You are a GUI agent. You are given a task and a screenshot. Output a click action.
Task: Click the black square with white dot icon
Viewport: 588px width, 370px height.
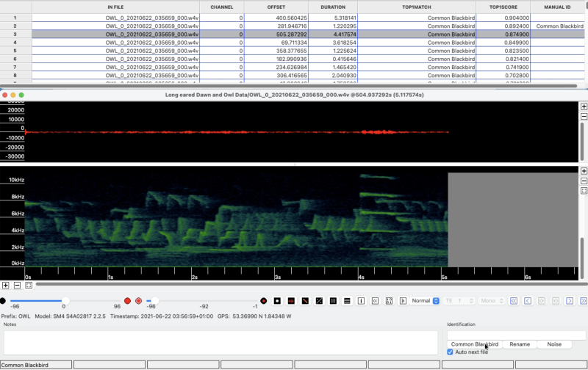[x=277, y=301]
